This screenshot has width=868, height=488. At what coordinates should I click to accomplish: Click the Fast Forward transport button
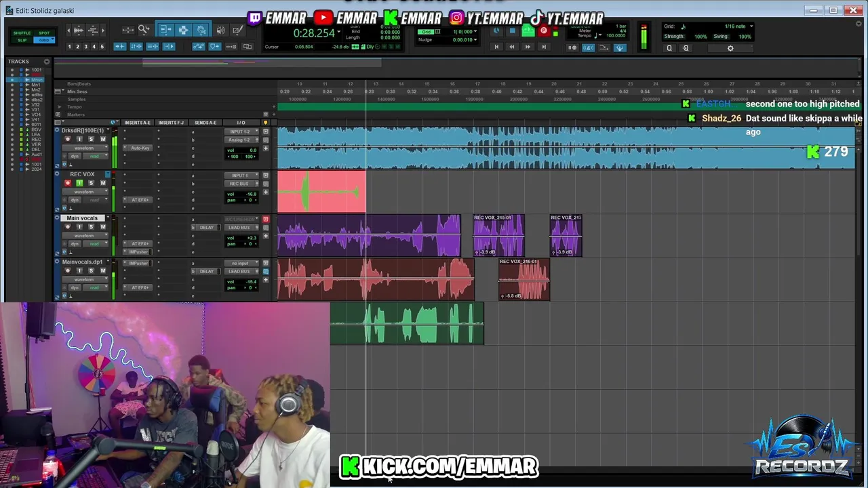[x=528, y=47]
